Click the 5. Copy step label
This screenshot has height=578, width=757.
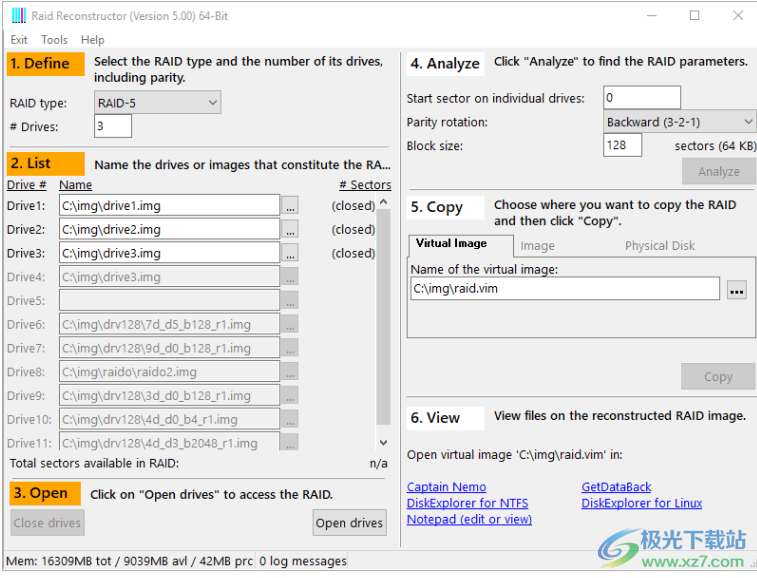(x=445, y=208)
